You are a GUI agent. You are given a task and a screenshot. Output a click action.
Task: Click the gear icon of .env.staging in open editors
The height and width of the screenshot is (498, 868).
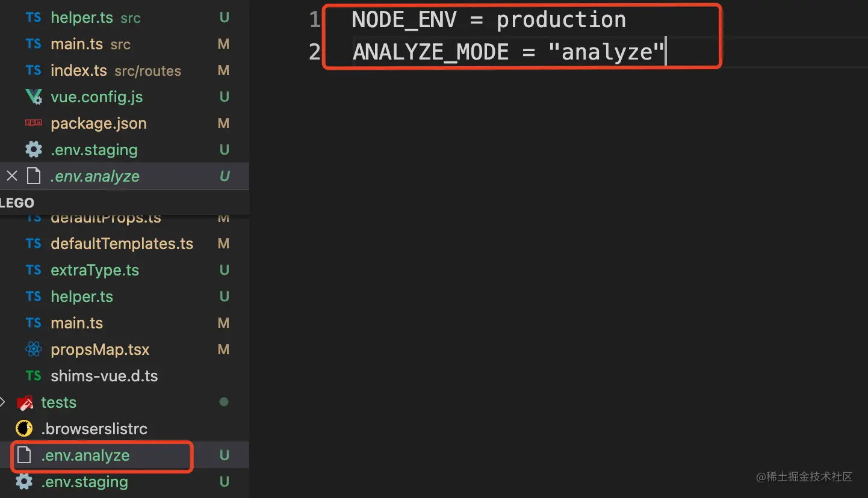[34, 149]
